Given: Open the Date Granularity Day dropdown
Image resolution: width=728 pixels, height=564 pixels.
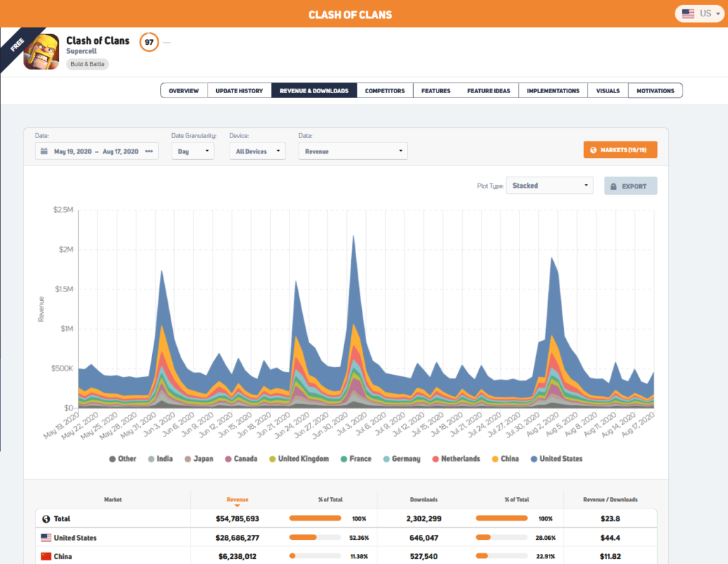Looking at the screenshot, I should 193,151.
